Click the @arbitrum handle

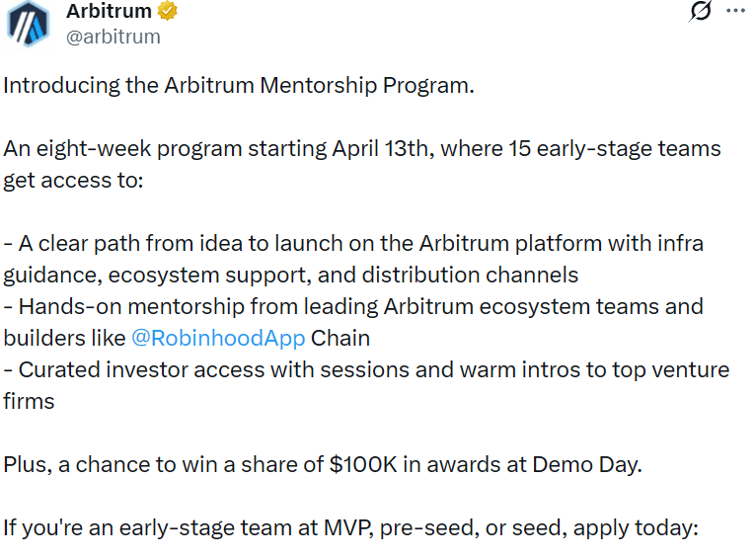tap(113, 37)
